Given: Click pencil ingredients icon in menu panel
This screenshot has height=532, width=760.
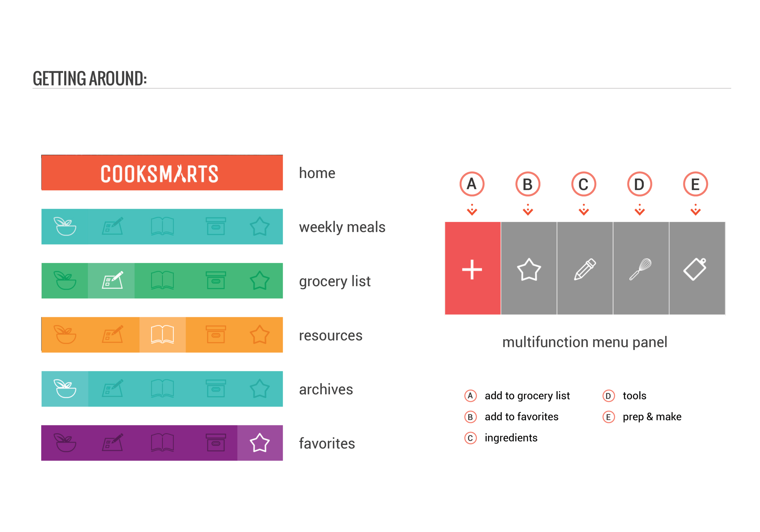Looking at the screenshot, I should coord(585,269).
